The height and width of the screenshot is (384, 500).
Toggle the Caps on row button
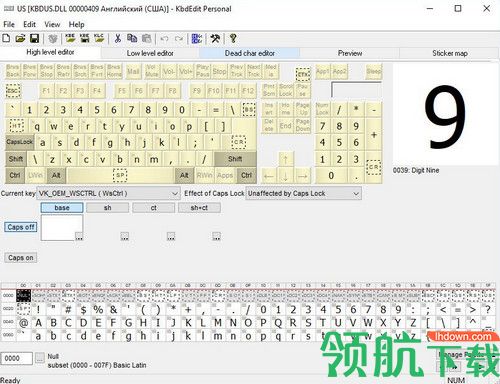21,258
